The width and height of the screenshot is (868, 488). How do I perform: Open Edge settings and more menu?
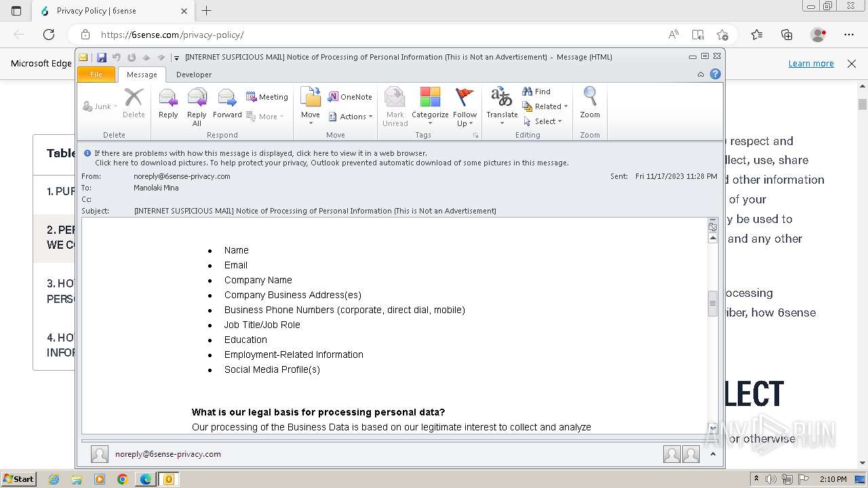pyautogui.click(x=849, y=35)
